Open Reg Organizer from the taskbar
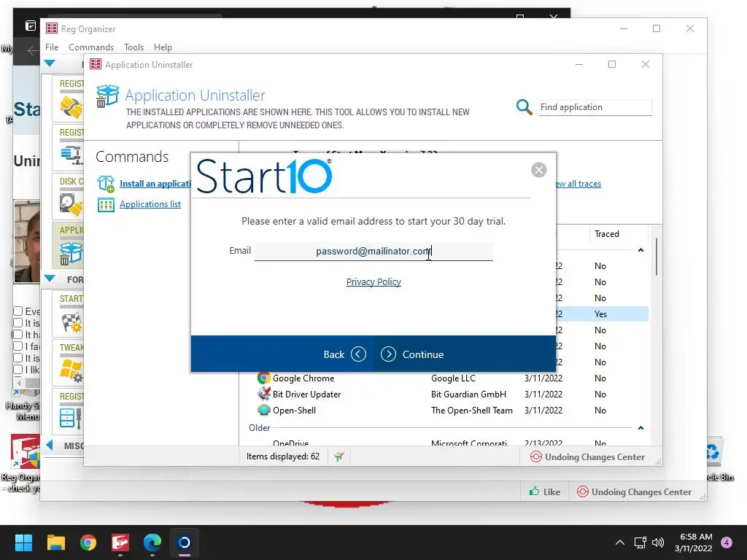 [120, 542]
